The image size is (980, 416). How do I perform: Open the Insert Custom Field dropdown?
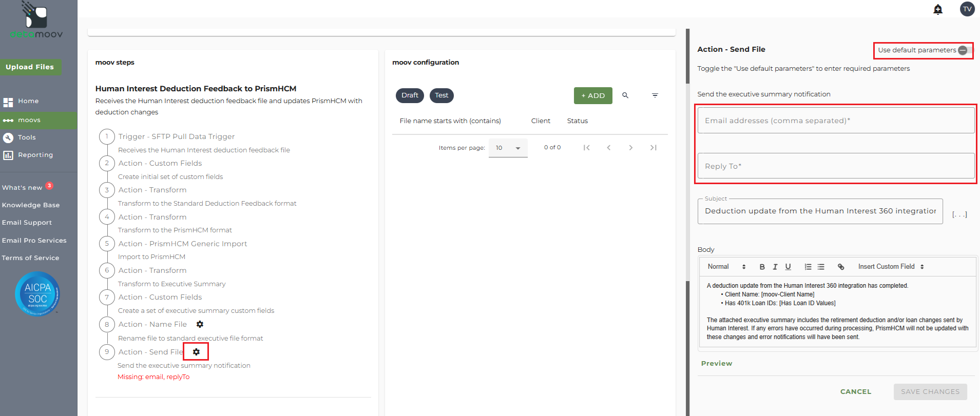tap(891, 267)
